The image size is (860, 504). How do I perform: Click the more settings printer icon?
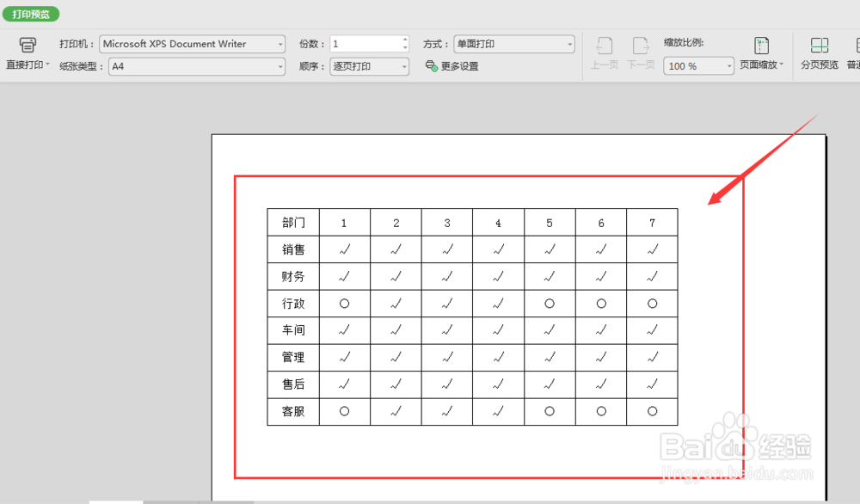pyautogui.click(x=432, y=66)
